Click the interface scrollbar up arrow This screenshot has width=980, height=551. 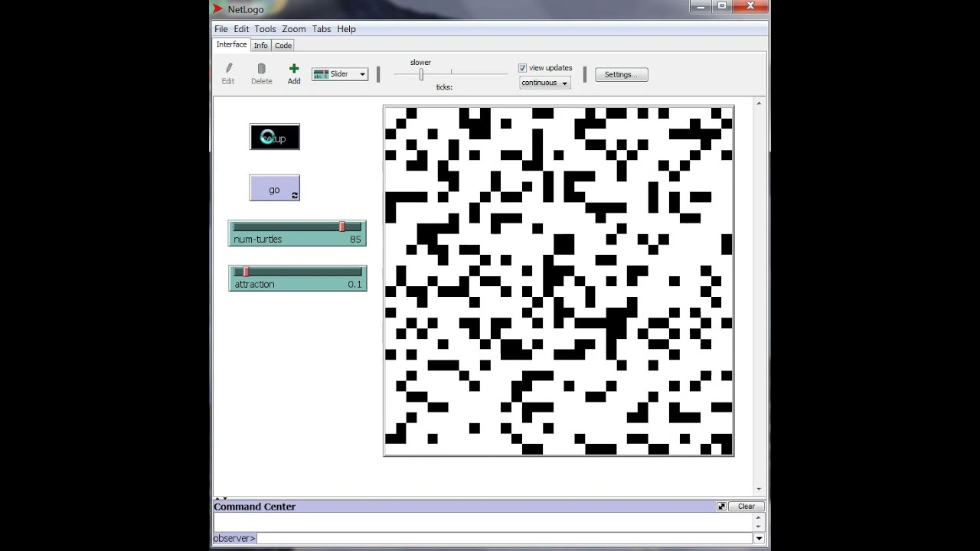[x=759, y=103]
